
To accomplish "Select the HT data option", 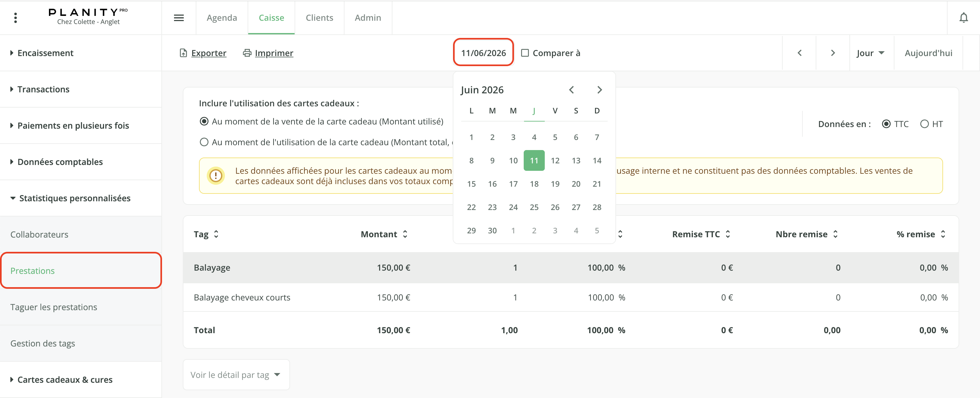I will click(925, 124).
